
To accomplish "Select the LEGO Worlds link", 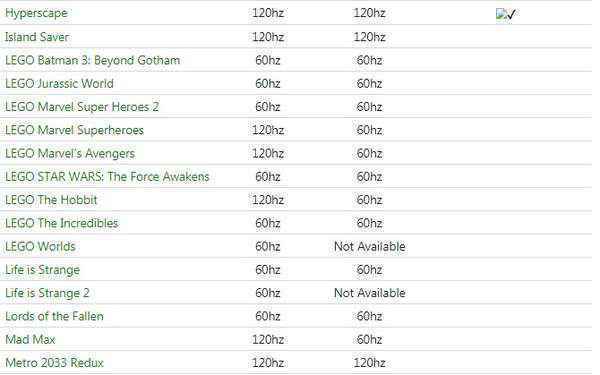I will coord(40,246).
